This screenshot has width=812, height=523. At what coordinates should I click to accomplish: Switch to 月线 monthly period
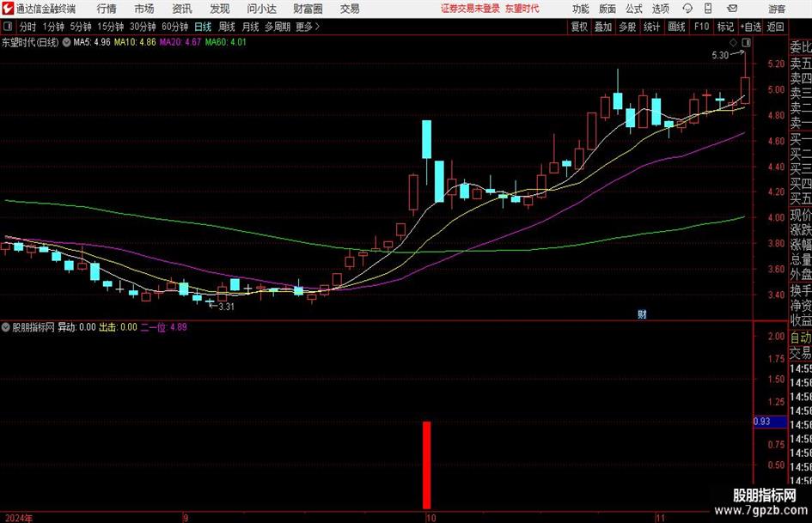click(250, 27)
